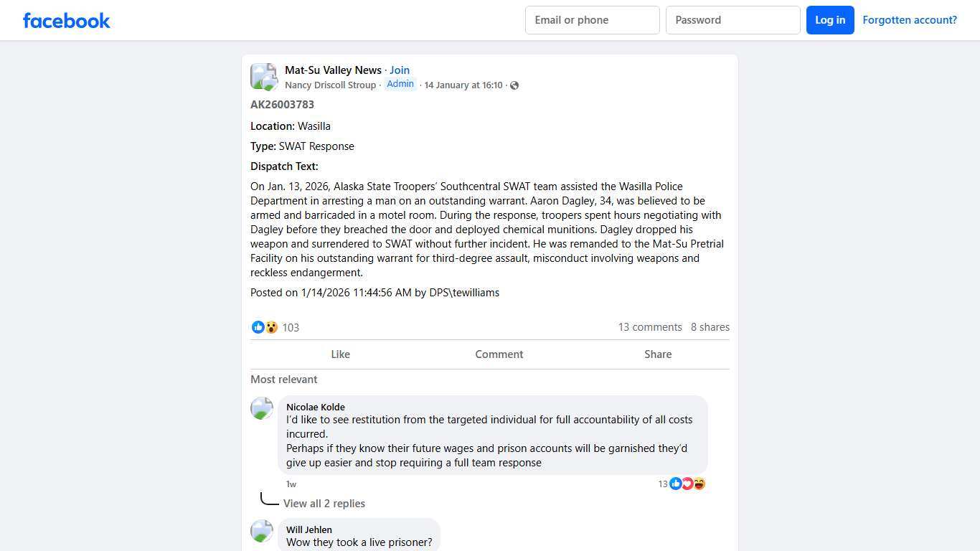Open the post's like reaction icon
Screen dimensions: 980x551
click(258, 327)
